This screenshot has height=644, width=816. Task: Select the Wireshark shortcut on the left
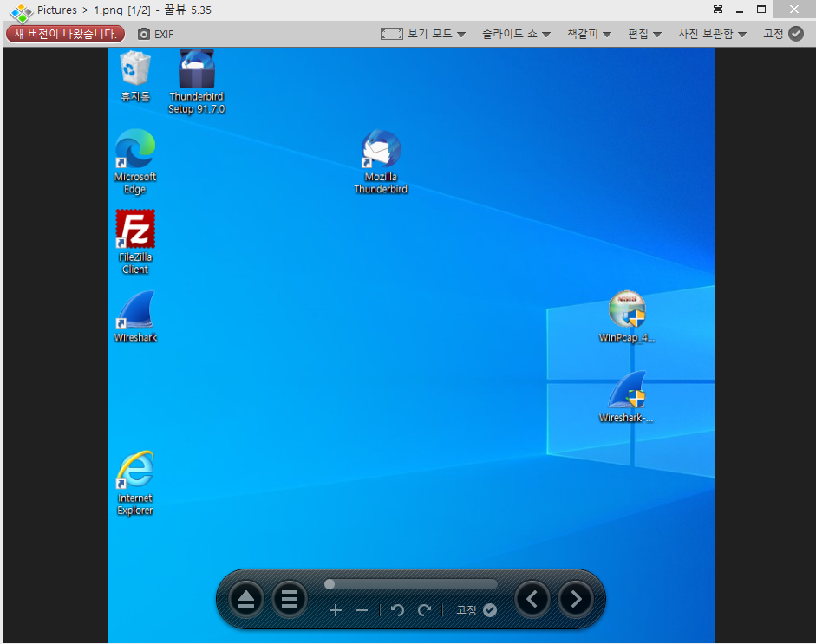pyautogui.click(x=135, y=316)
